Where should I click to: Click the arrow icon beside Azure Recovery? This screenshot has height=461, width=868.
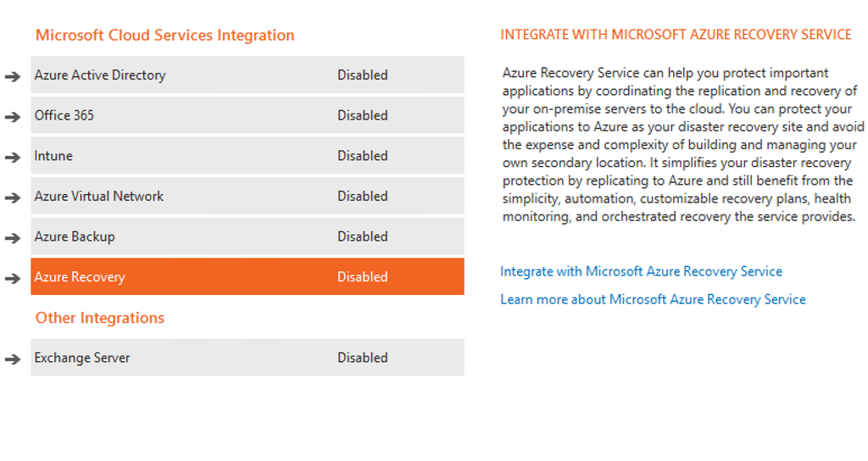tap(13, 279)
